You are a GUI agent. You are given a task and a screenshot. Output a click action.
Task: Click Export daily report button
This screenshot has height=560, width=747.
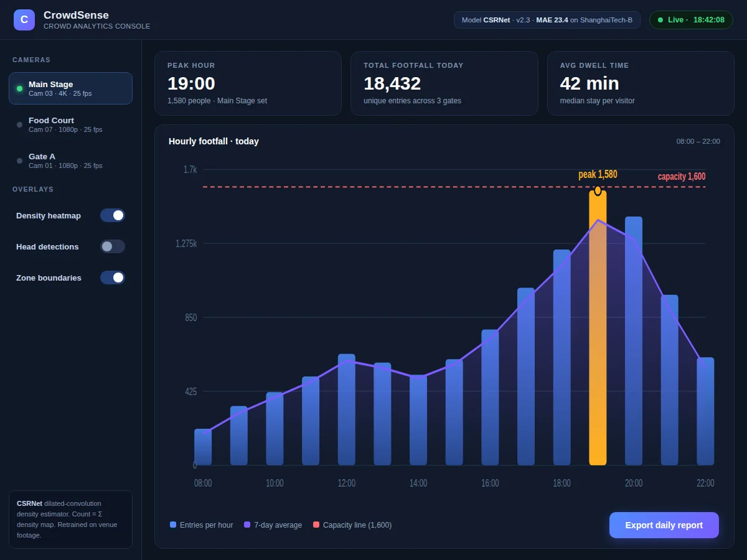[x=664, y=525]
